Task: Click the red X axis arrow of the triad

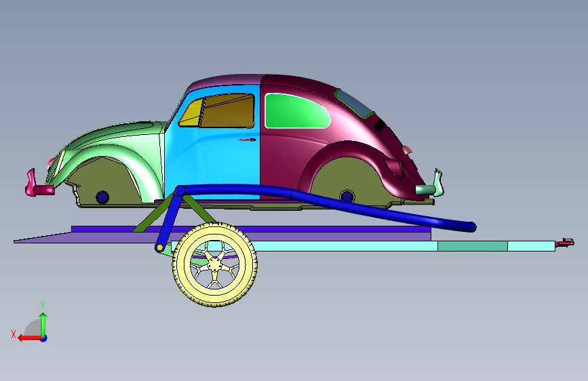Action: (x=30, y=338)
